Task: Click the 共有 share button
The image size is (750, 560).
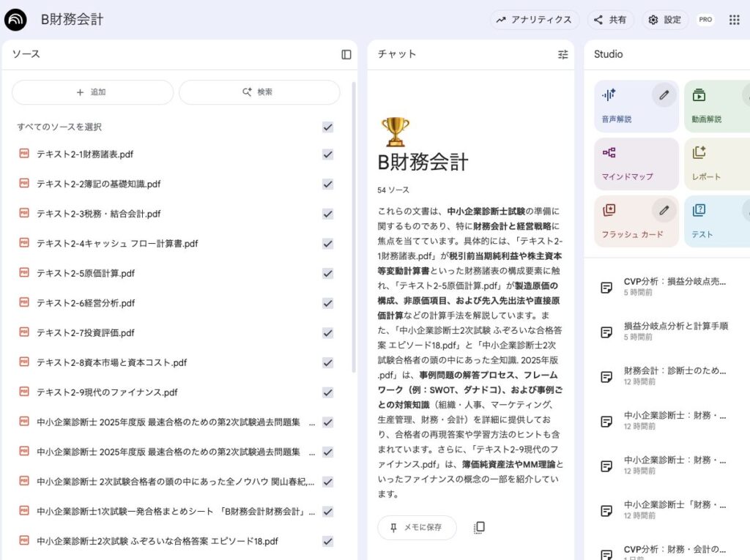Action: tap(610, 20)
